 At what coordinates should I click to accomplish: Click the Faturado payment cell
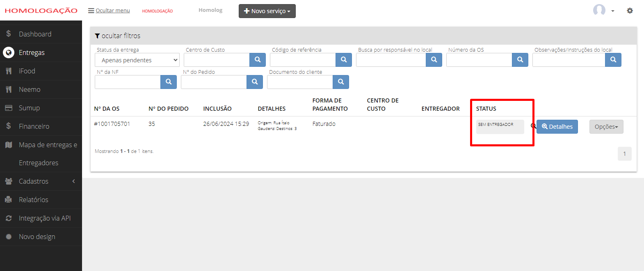(x=324, y=124)
